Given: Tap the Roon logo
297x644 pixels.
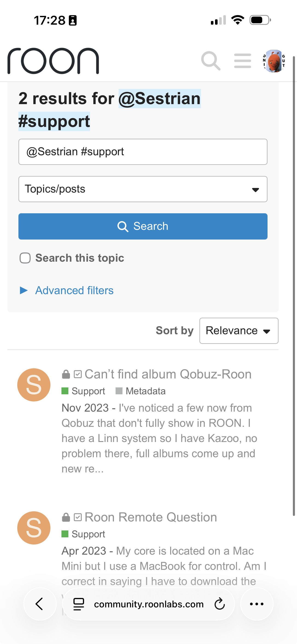Looking at the screenshot, I should [53, 61].
